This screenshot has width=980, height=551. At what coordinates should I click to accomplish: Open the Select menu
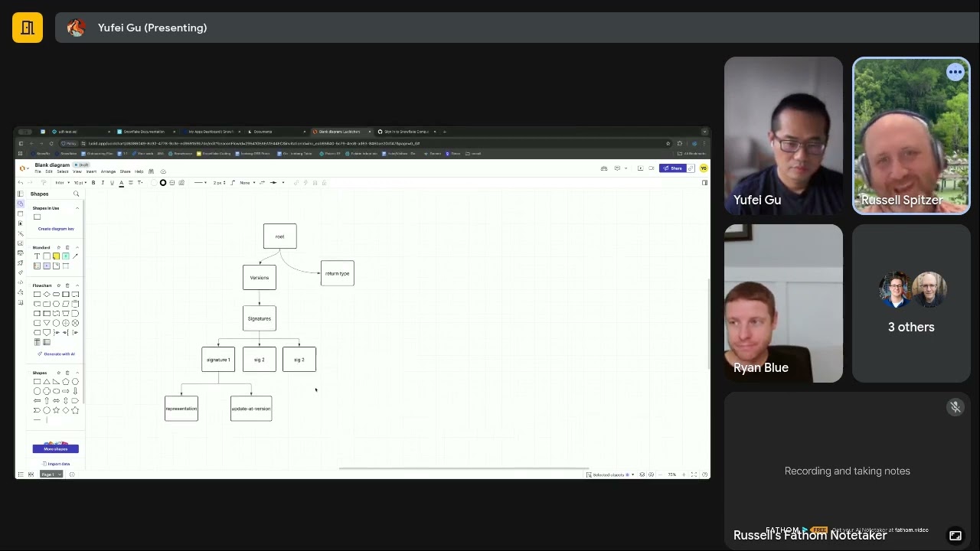point(63,171)
